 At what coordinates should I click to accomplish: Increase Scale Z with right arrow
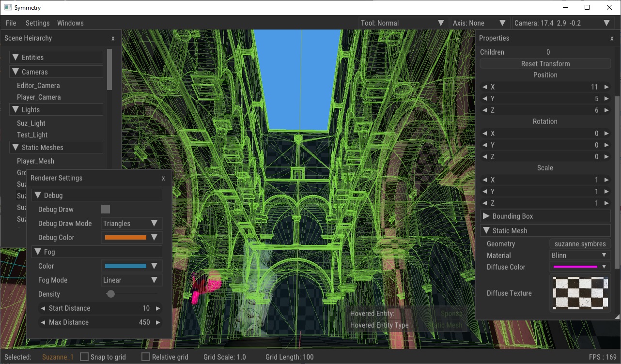click(x=606, y=203)
